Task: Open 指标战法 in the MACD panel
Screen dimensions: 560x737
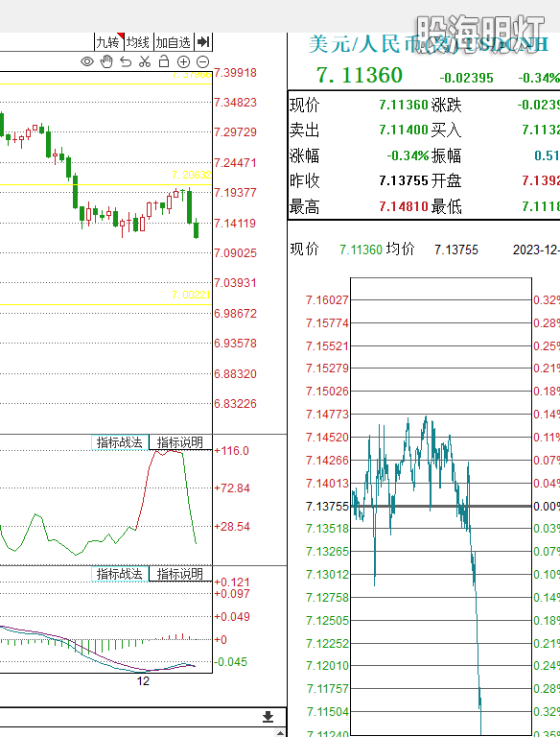Action: coord(120,574)
